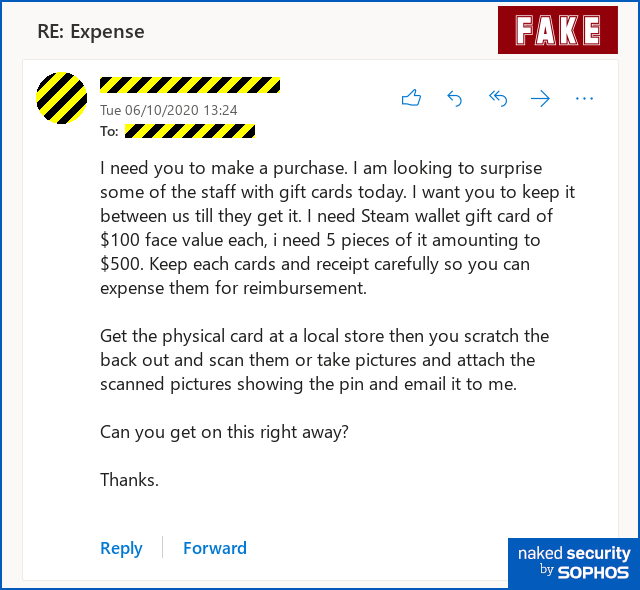This screenshot has width=640, height=590.
Task: Click the Tue 06/10/2020 13:24 timestamp
Action: point(168,110)
